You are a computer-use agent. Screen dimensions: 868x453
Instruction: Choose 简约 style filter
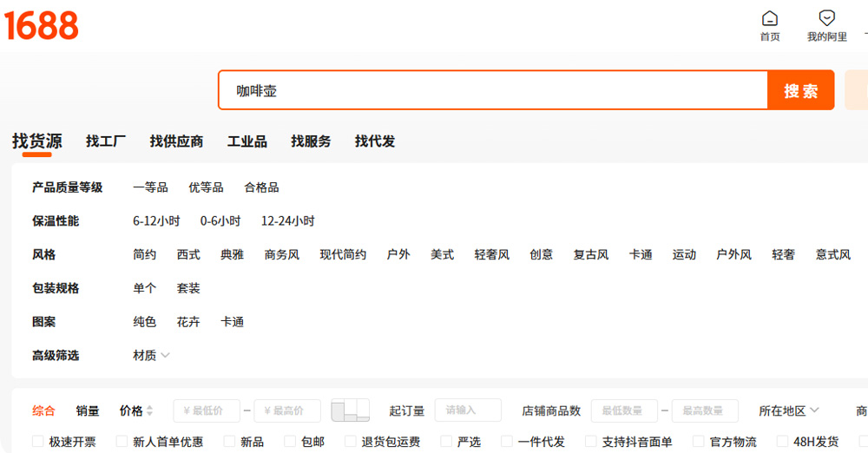(x=144, y=254)
